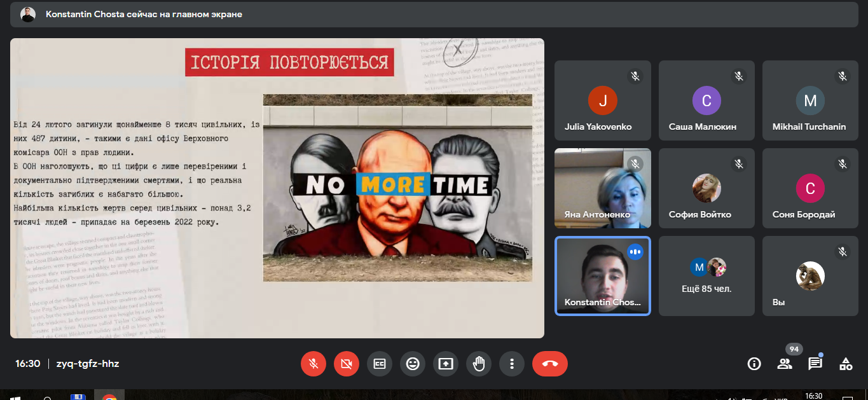868x400 pixels.
Task: Select Яна Антоненко's video tile
Action: (x=603, y=188)
